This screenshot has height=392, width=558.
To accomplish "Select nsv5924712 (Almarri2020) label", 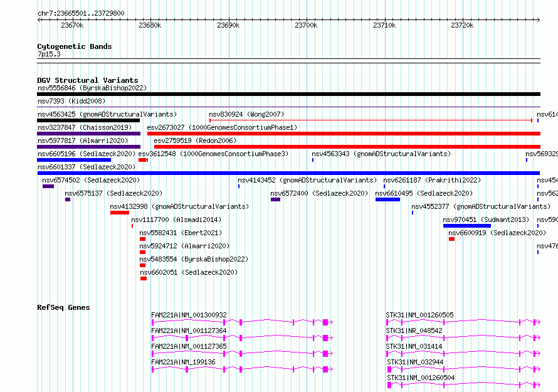I will click(184, 246).
